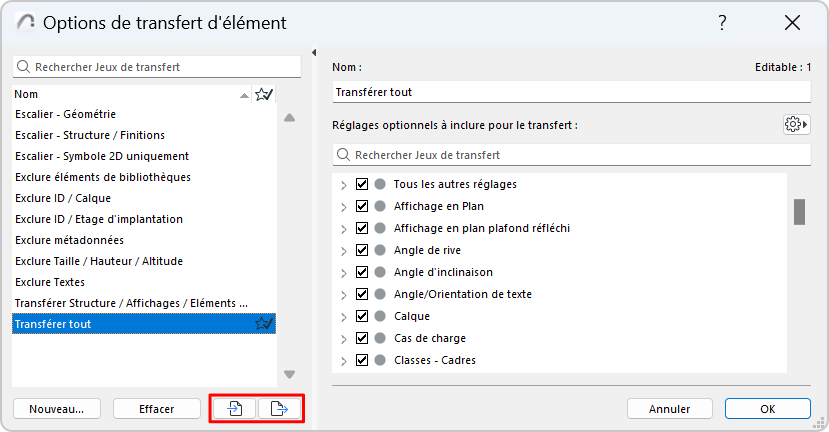This screenshot has height=432, width=829.
Task: Click the help question mark icon
Action: tap(722, 22)
